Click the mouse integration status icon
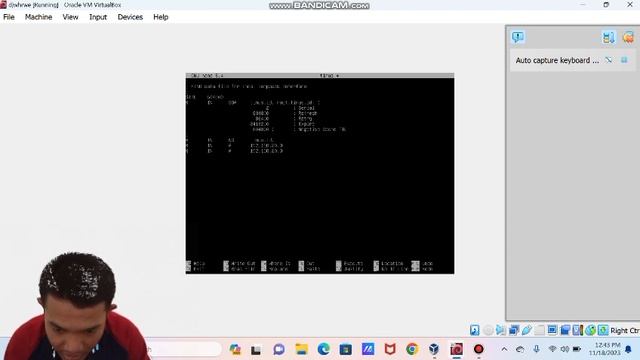 pos(590,330)
